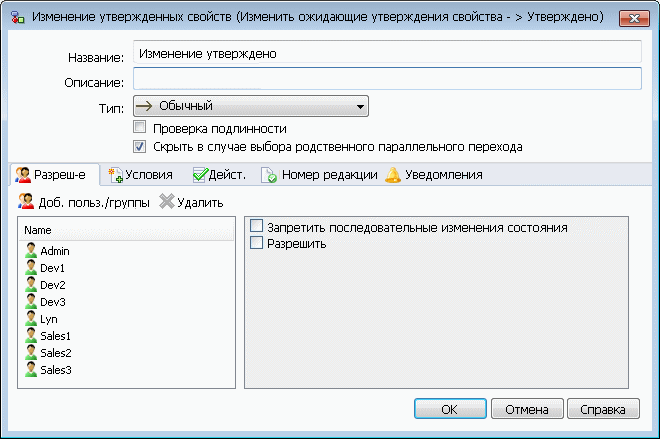Click the Sales2 user icon
Screen dimensions: 660x439
[31, 352]
